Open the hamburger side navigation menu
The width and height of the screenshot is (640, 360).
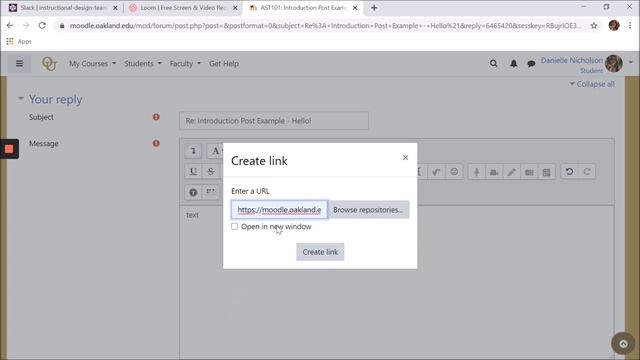pyautogui.click(x=19, y=64)
